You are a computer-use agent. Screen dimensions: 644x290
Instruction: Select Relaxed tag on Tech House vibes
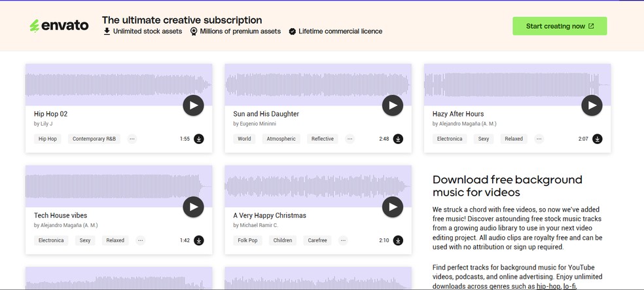(x=115, y=240)
